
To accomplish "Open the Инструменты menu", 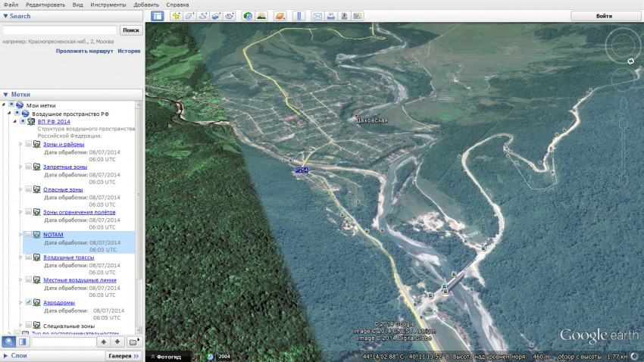I will pyautogui.click(x=108, y=5).
